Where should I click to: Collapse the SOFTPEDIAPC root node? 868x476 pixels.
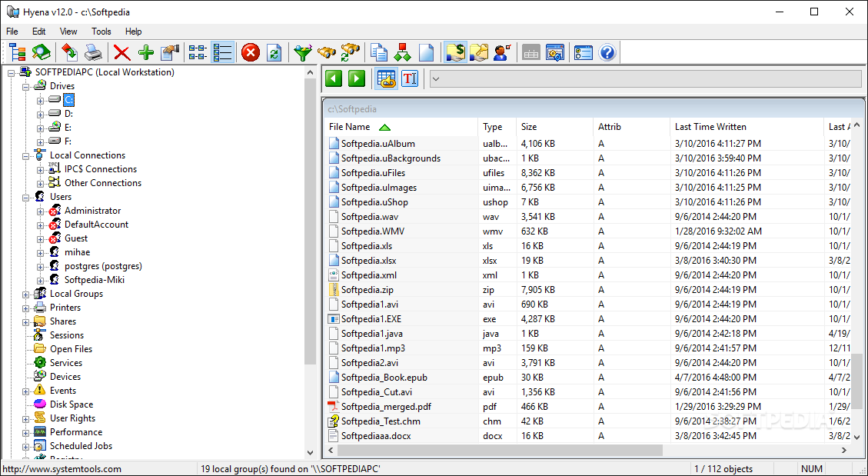11,72
